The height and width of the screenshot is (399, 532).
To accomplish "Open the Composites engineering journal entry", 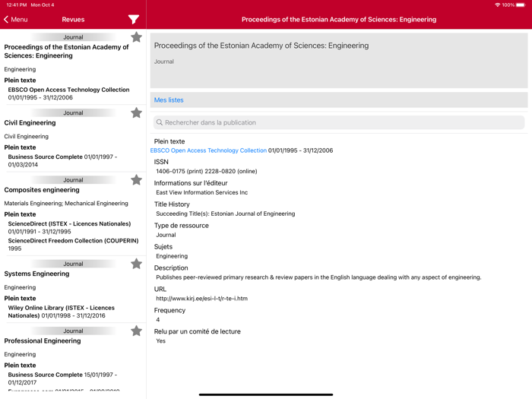I will (x=42, y=190).
